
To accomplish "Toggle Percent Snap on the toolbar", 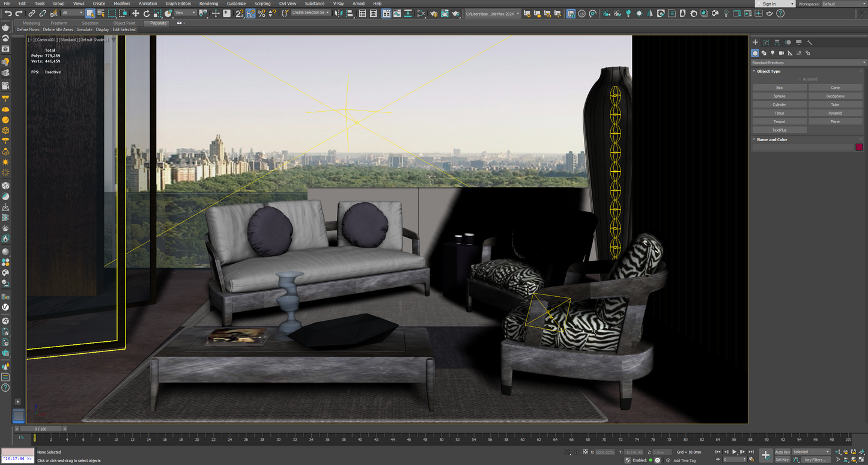I will tap(261, 13).
